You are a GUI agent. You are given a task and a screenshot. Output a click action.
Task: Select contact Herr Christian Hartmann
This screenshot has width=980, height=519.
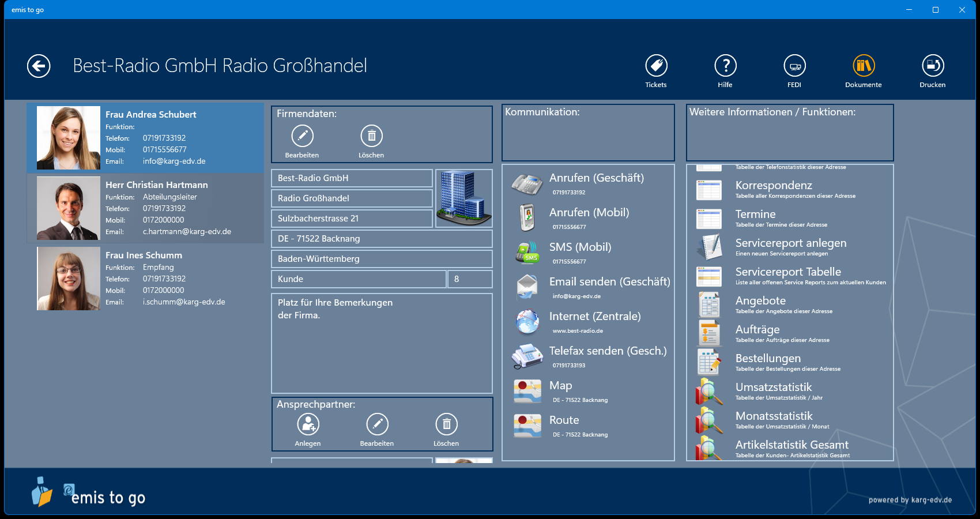pos(145,208)
